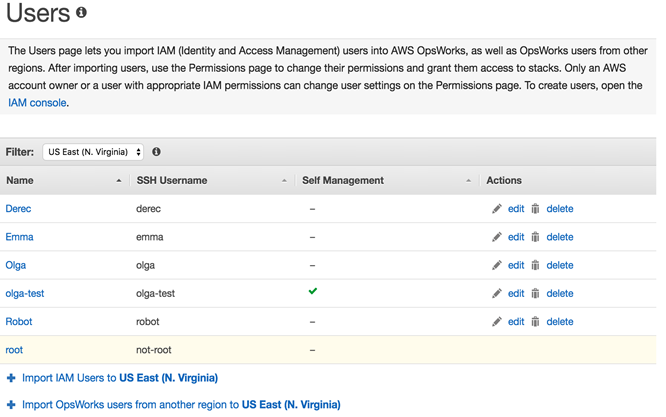Click the trash can icon for Robot
Viewport: 666px width, 417px height.
coord(535,322)
